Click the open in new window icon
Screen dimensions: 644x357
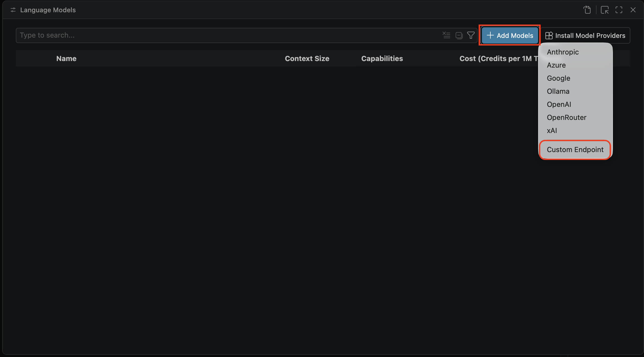click(x=605, y=10)
